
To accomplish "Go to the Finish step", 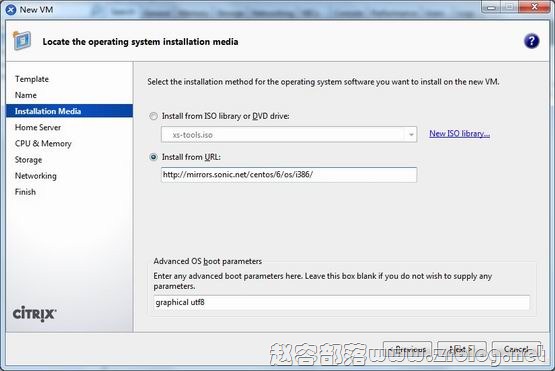I will click(25, 192).
